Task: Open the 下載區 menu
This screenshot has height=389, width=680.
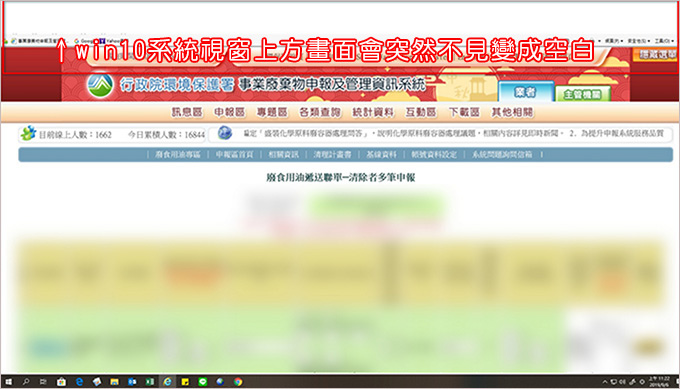Action: [x=464, y=112]
